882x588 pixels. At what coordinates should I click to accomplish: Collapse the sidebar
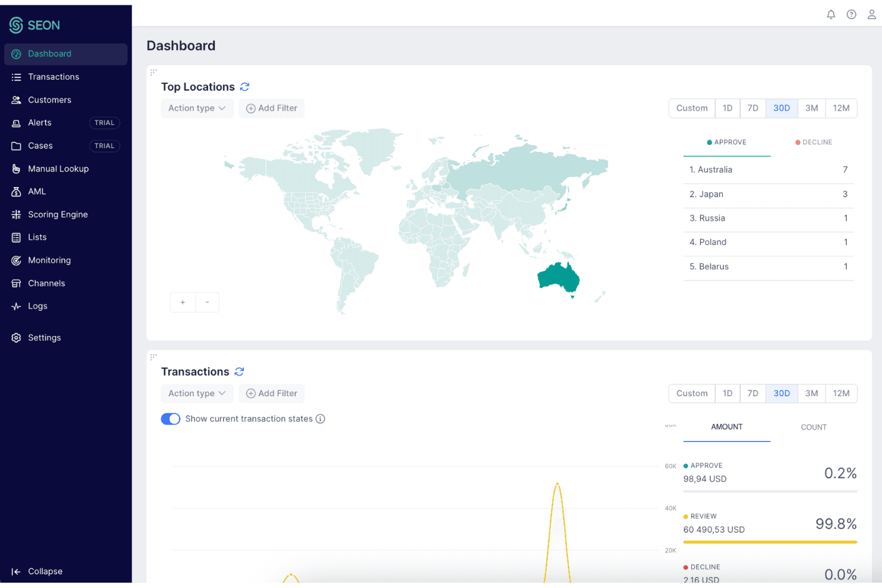pos(37,571)
